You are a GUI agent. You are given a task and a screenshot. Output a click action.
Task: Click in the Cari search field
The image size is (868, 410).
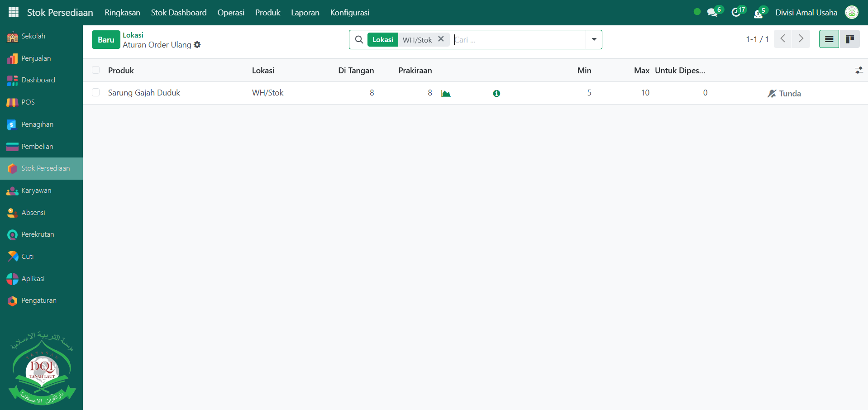pyautogui.click(x=518, y=40)
